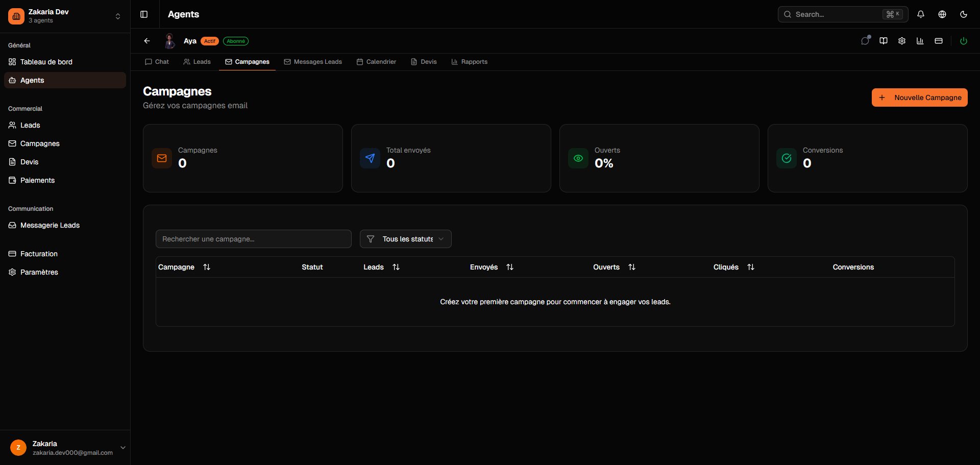Open agent settings gear icon
Viewport: 980px width, 465px height.
click(902, 41)
